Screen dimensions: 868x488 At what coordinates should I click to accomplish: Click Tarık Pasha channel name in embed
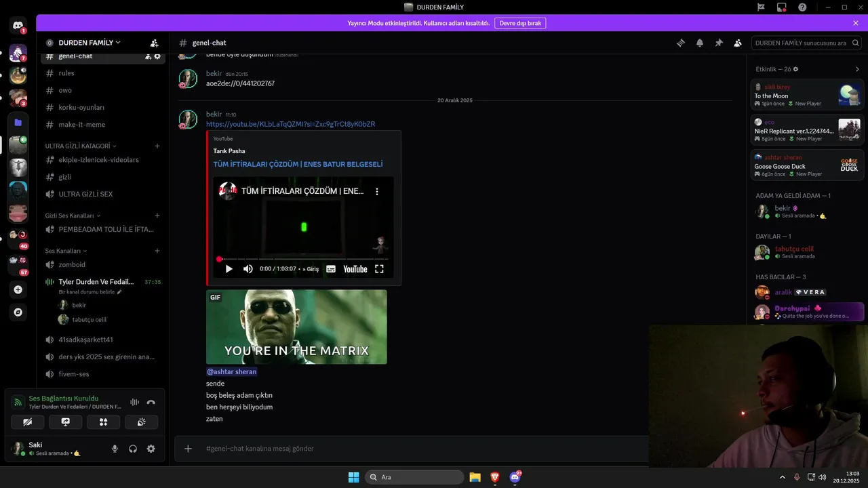click(x=229, y=151)
